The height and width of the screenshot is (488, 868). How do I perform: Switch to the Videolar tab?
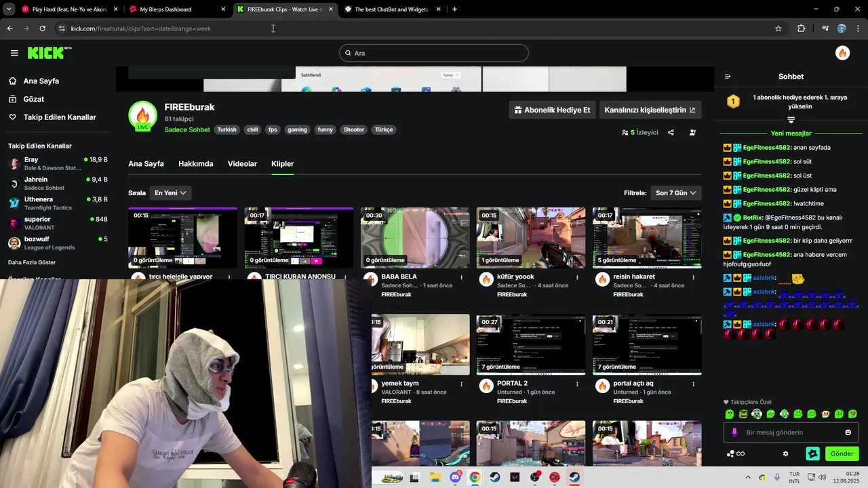tap(242, 164)
